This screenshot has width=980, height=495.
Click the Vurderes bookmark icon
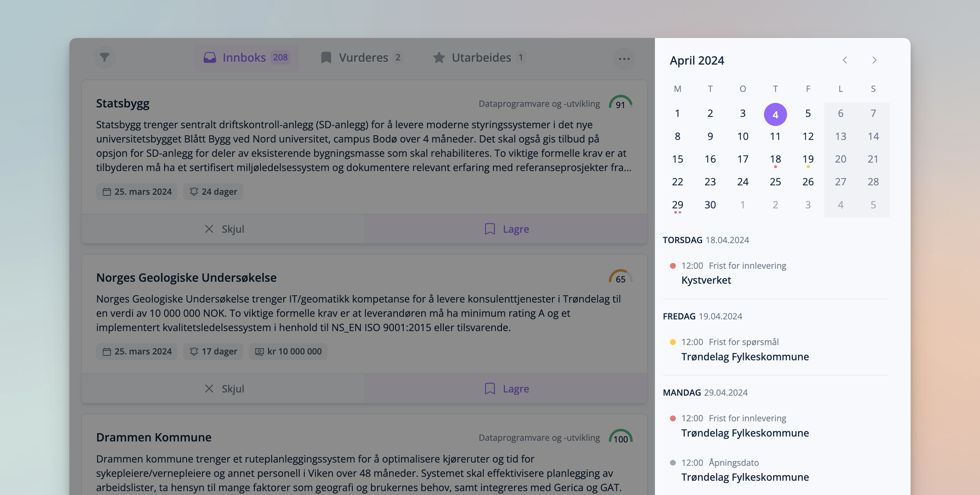(x=326, y=57)
